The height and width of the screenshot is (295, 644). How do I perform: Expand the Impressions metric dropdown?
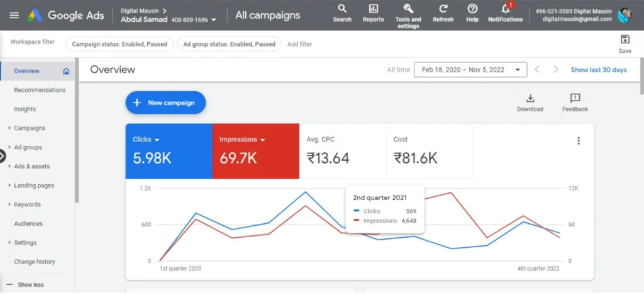[262, 140]
